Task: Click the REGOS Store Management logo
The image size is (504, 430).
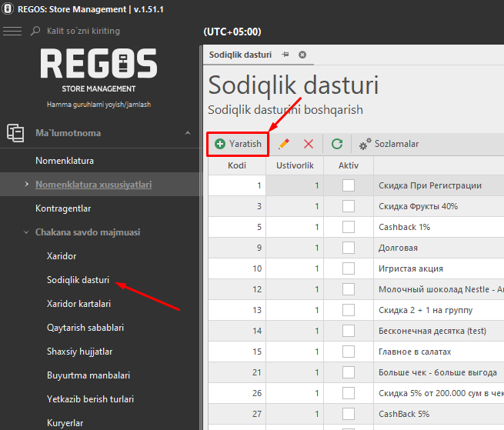Action: (98, 70)
